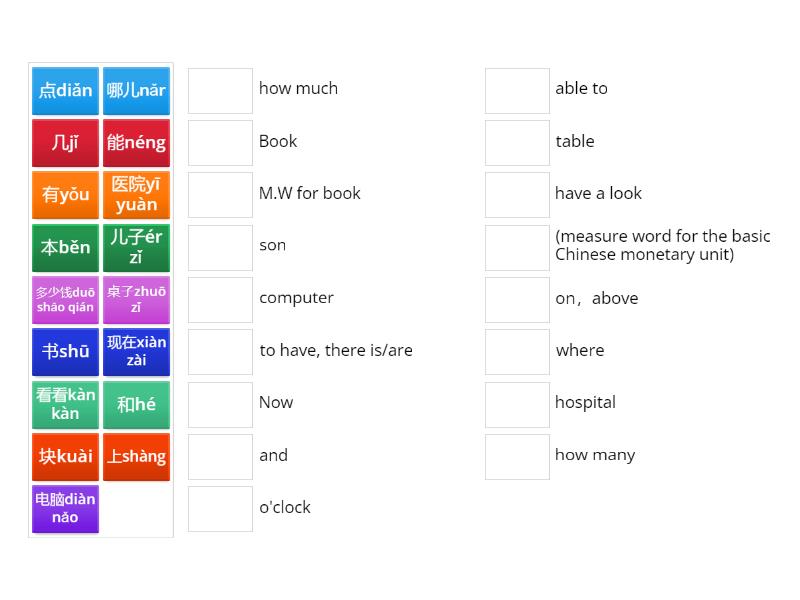This screenshot has width=800, height=600.
Task: Click the empty box beside 'how much'
Action: pyautogui.click(x=220, y=91)
